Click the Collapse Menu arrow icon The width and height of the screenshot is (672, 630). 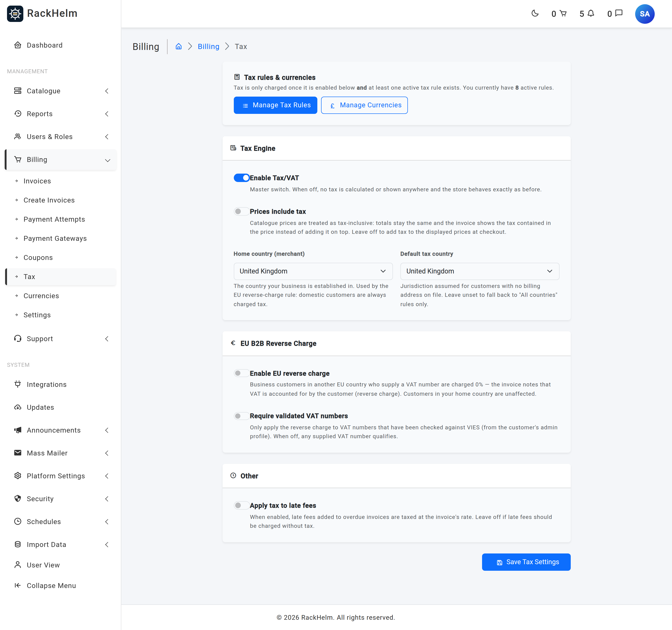coord(18,585)
